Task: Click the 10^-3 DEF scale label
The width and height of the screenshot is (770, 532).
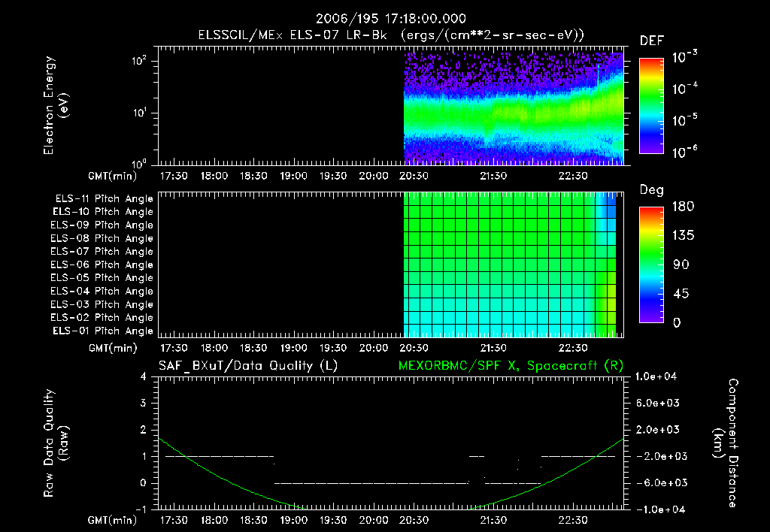Action: pos(684,56)
